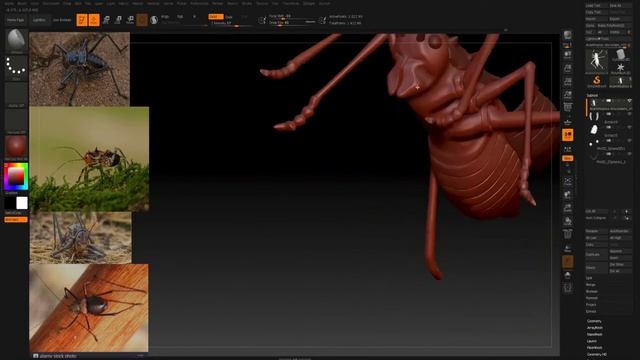
Task: Toggle Draw mode button
Action: pyautogui.click(x=94, y=20)
